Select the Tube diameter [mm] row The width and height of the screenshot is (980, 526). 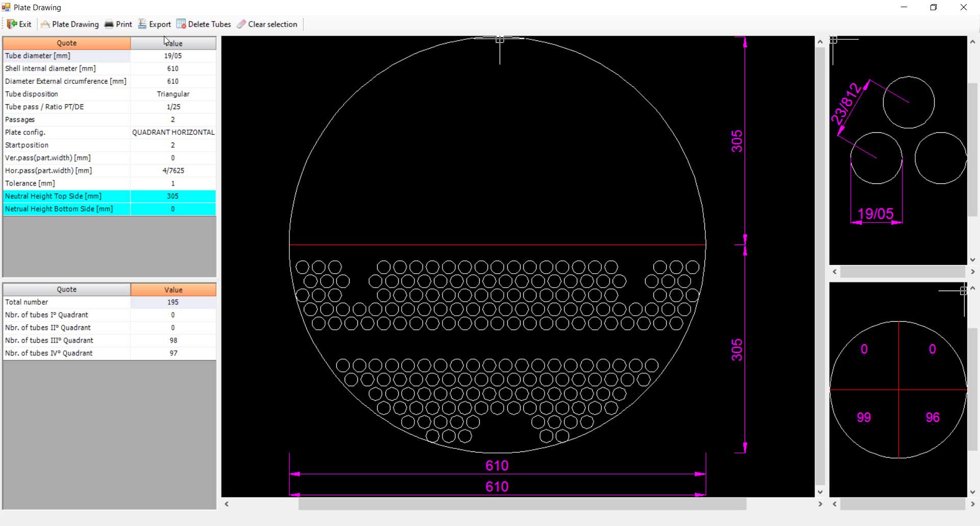tap(109, 56)
